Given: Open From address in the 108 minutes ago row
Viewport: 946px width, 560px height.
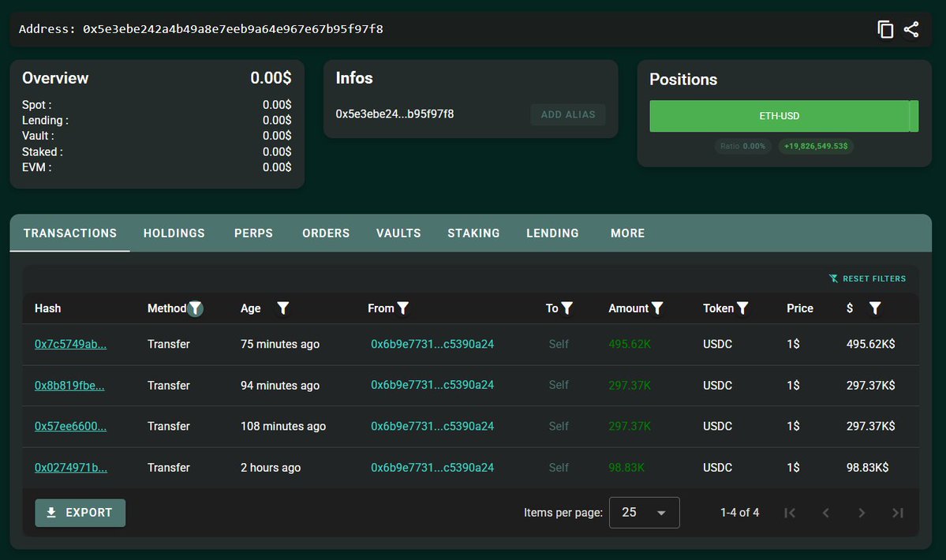Looking at the screenshot, I should (x=432, y=426).
